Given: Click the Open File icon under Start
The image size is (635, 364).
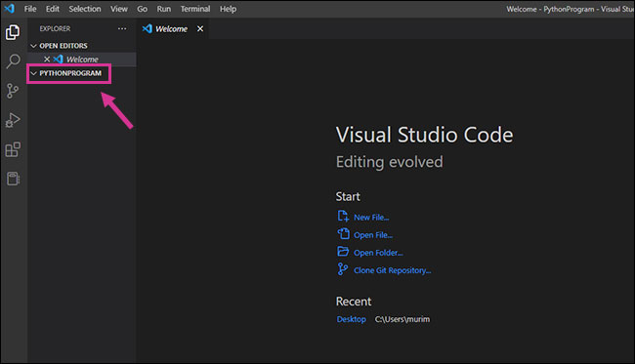Looking at the screenshot, I should click(344, 234).
